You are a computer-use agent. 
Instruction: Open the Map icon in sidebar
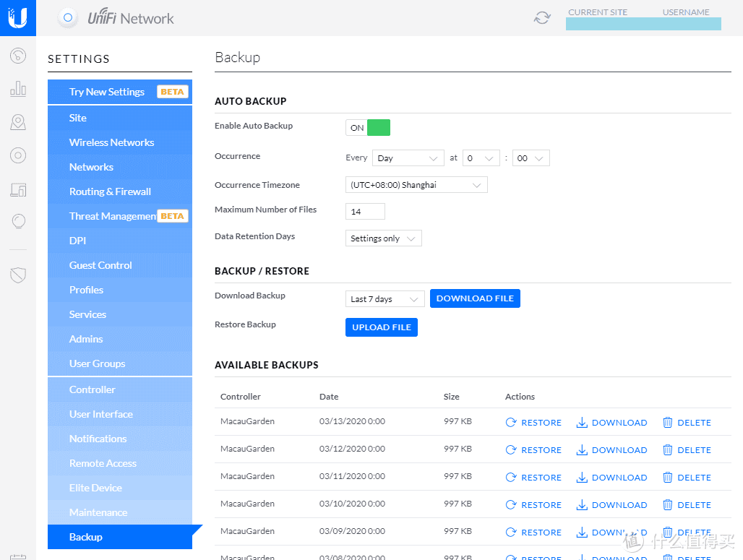18,123
